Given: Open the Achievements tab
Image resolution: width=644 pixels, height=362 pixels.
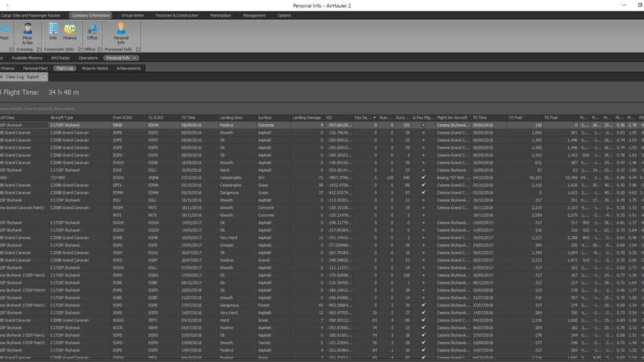Looking at the screenshot, I should [x=129, y=68].
